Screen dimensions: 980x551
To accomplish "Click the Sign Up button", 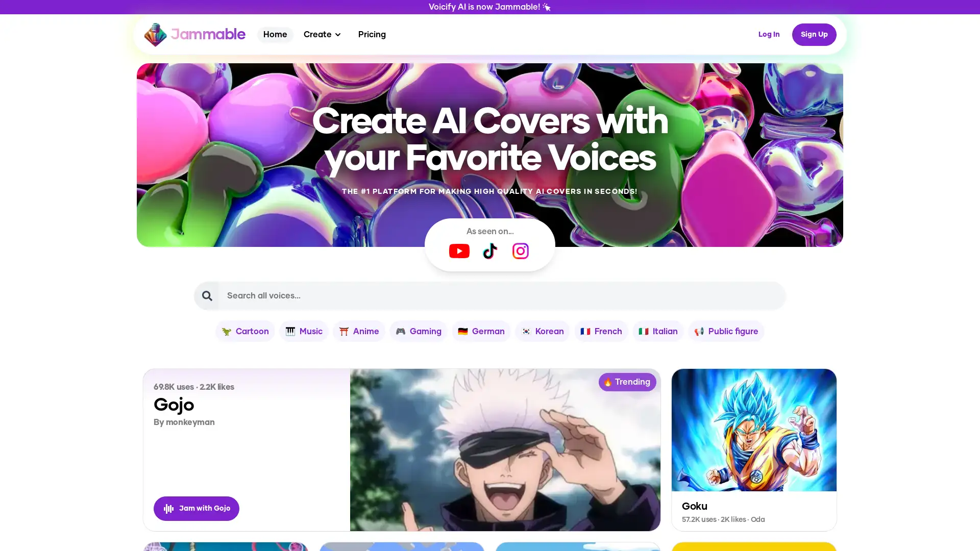I will [x=814, y=34].
